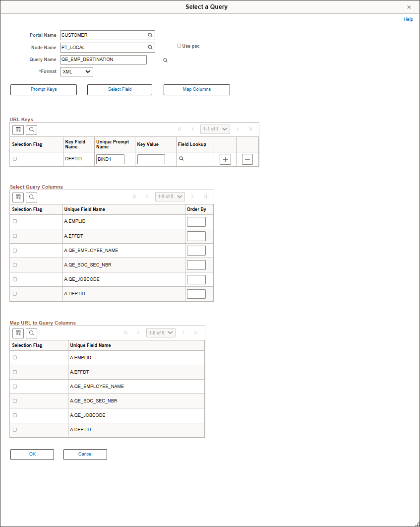
Task: Click the URL Keys grid action menu icon
Action: tap(18, 130)
